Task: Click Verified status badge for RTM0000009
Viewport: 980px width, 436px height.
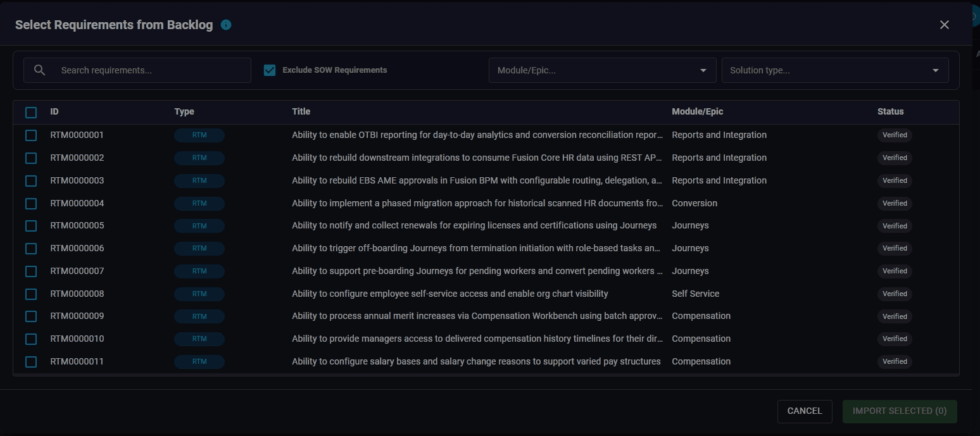Action: [x=895, y=316]
